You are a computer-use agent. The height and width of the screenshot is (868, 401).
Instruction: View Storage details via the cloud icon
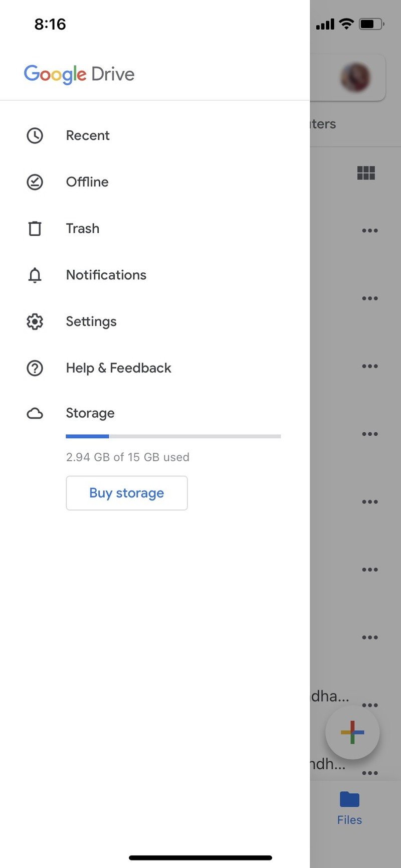pyautogui.click(x=34, y=413)
